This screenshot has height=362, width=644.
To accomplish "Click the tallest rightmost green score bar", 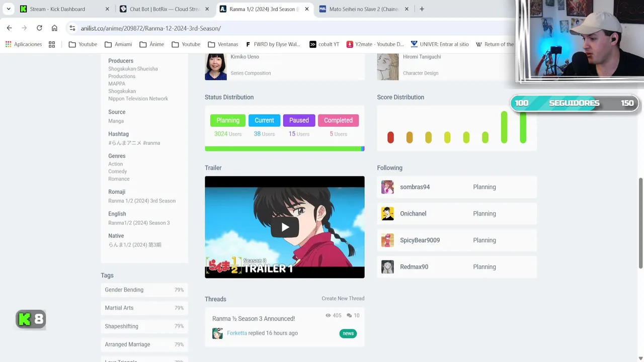I will pyautogui.click(x=523, y=127).
